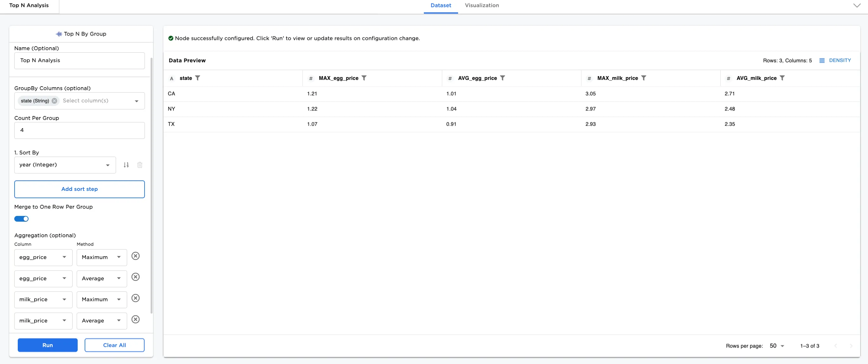Click the Run button

pos(48,345)
